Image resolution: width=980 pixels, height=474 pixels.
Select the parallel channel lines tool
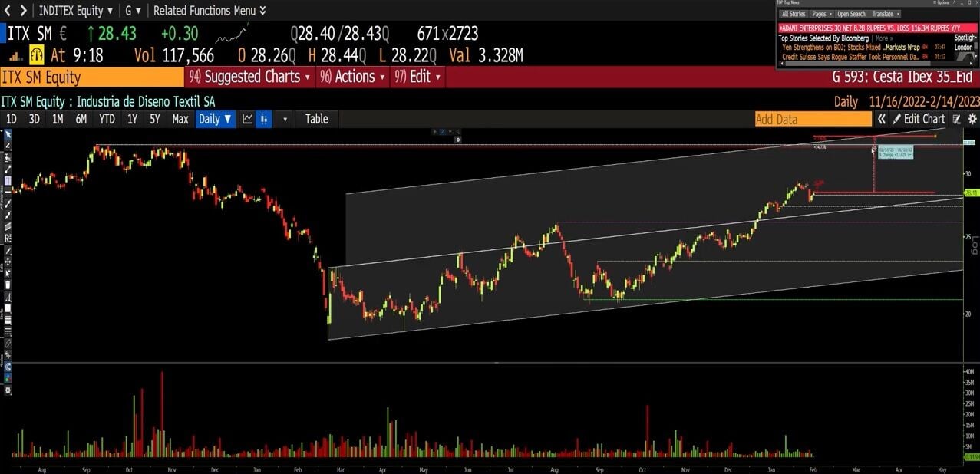coord(8,227)
